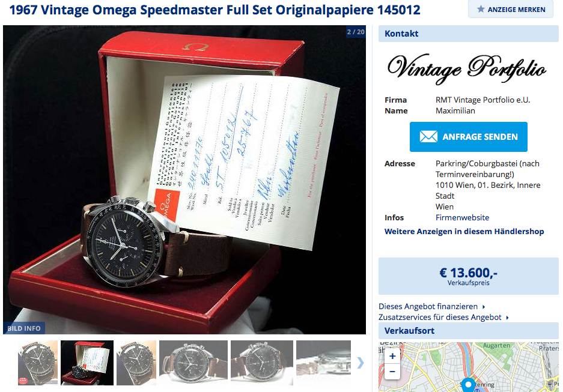The width and height of the screenshot is (563, 392).
Task: Select red box with papers thumbnail
Action: (87, 363)
